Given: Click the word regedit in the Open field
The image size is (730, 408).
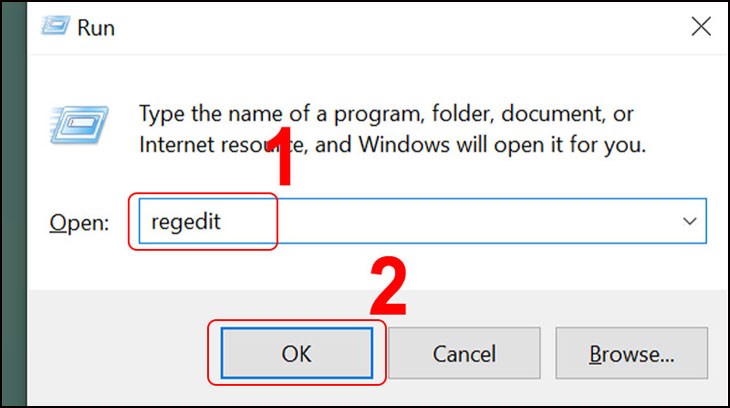Looking at the screenshot, I should tap(185, 222).
